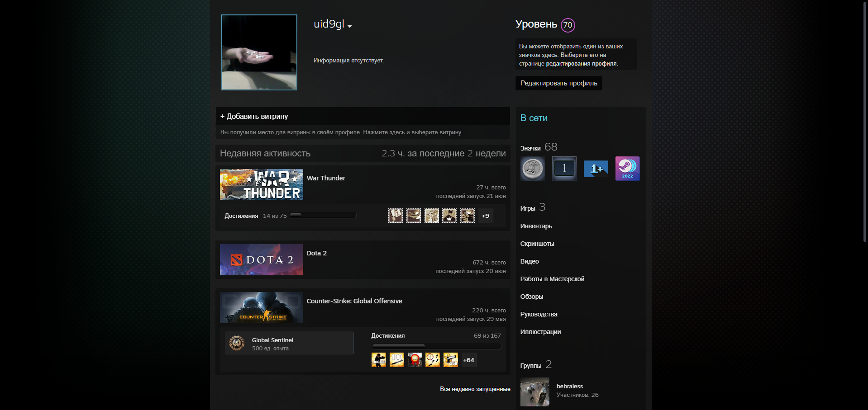Click the CS:GO achievements progress bar
This screenshot has width=868, height=410.
coord(436,346)
